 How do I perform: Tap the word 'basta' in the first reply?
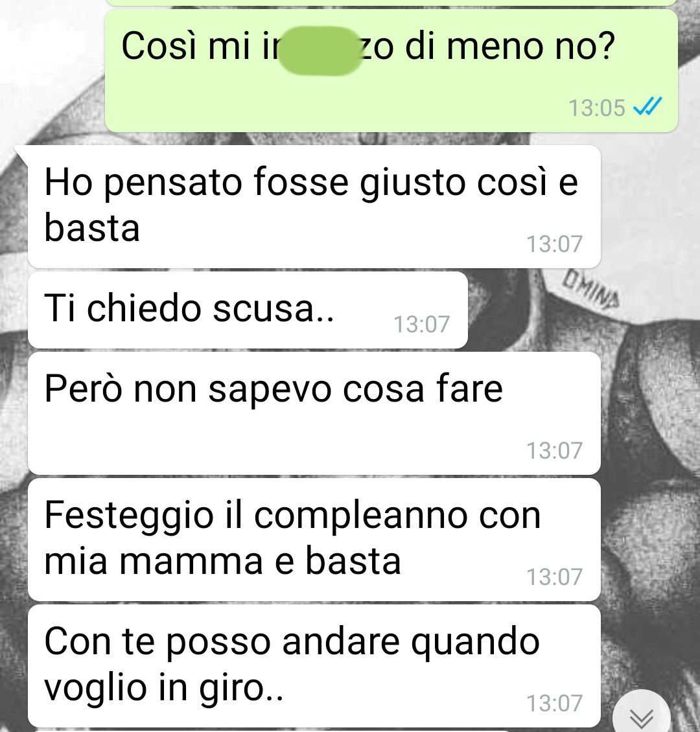(x=92, y=228)
